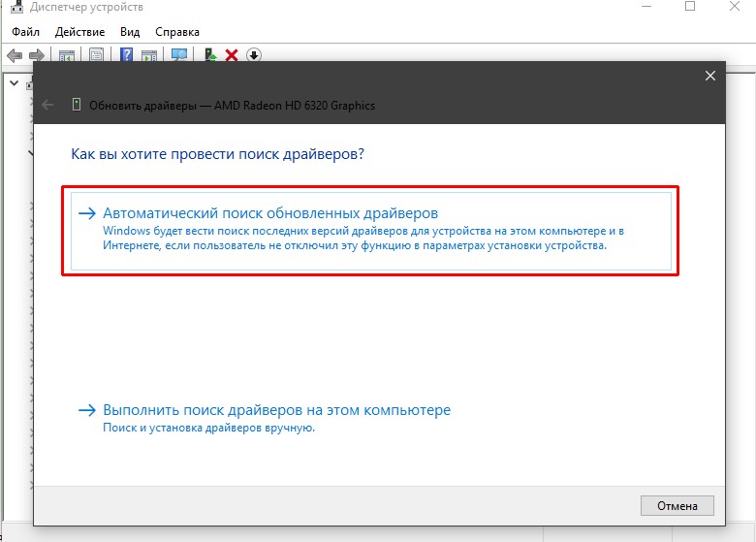Image resolution: width=756 pixels, height=542 pixels.
Task: Maximize the Диспетчер устройств window
Action: [690, 6]
